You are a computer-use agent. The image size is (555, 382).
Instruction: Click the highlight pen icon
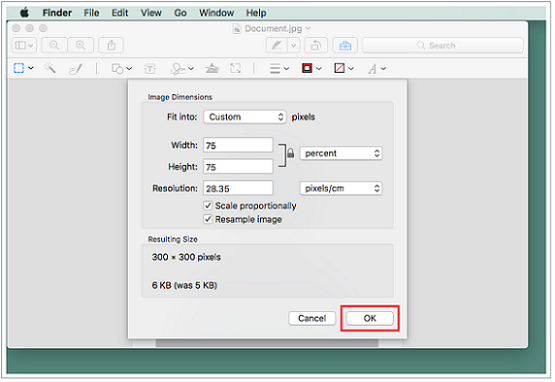point(277,45)
